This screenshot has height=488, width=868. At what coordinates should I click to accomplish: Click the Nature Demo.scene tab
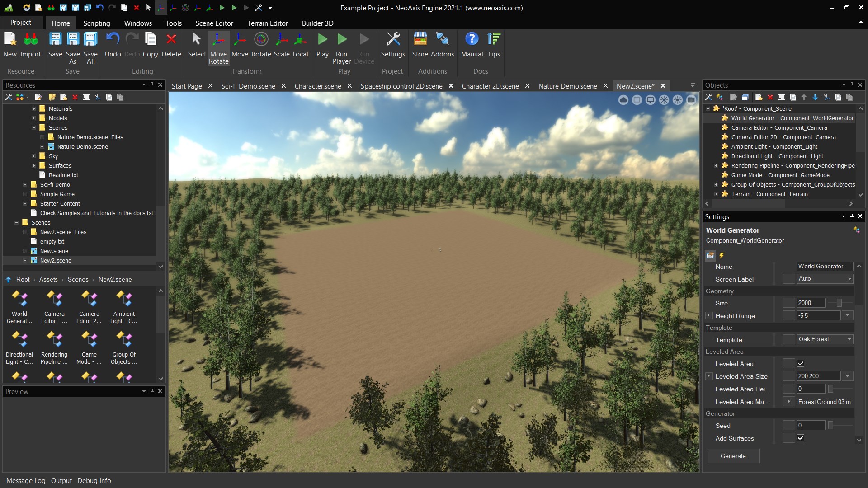(x=567, y=86)
